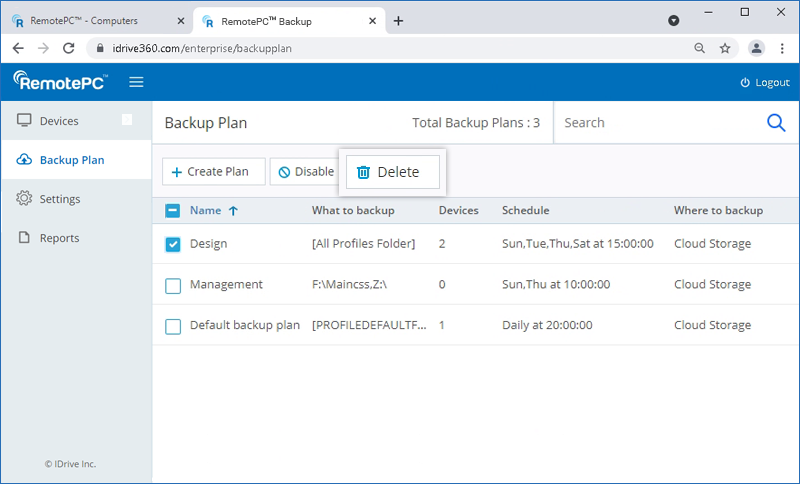This screenshot has width=800, height=484.
Task: Open Reports in the sidebar
Action: coord(59,238)
